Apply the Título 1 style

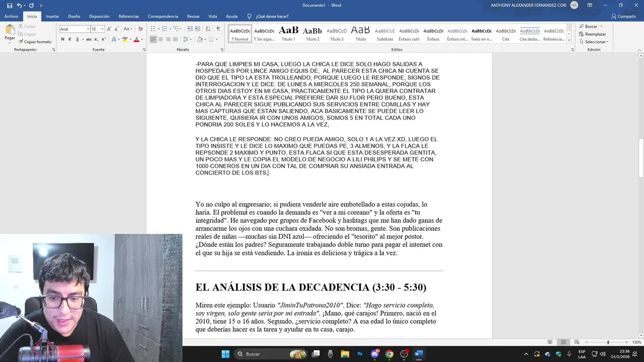(288, 33)
